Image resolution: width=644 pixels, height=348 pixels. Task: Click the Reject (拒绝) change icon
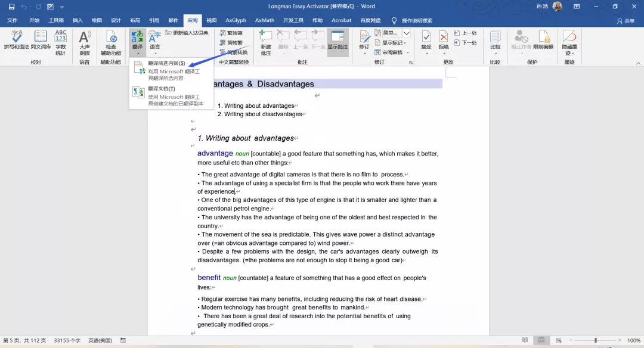click(x=444, y=41)
